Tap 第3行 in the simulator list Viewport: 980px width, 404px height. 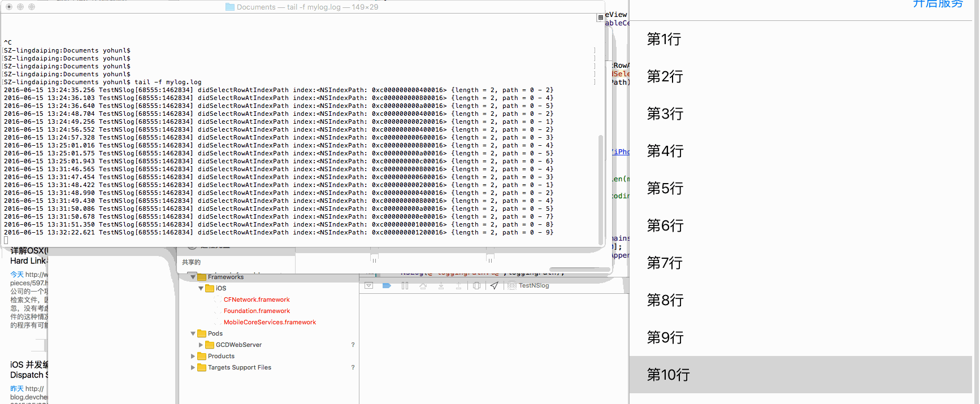tap(801, 114)
